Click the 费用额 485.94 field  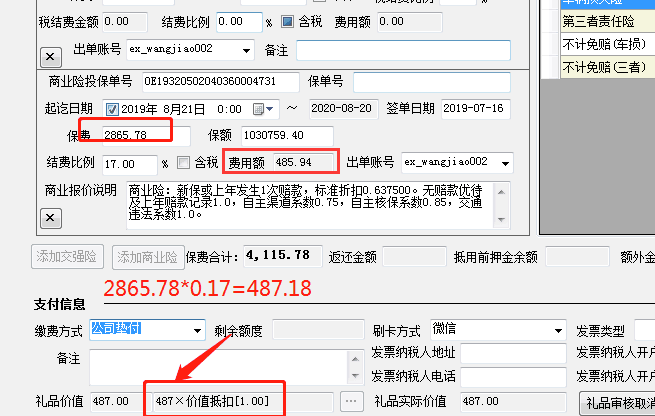point(303,162)
